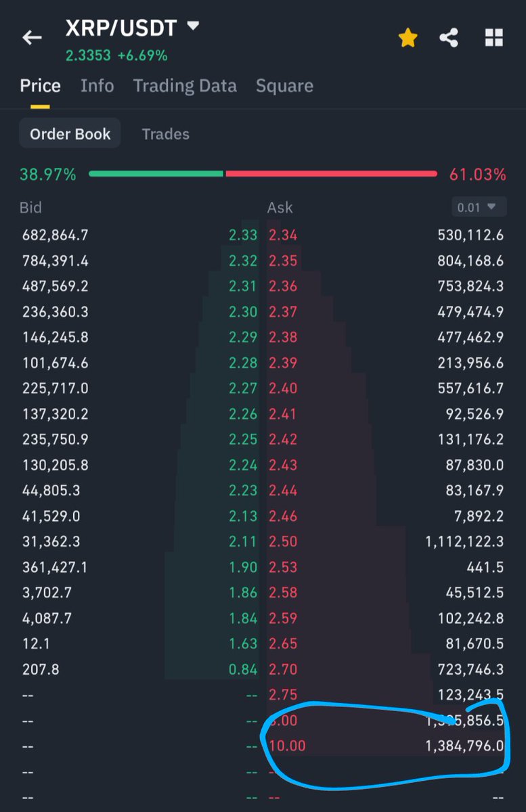The height and width of the screenshot is (812, 526).
Task: Click bid amount 4,087.7
Action: [x=47, y=618]
